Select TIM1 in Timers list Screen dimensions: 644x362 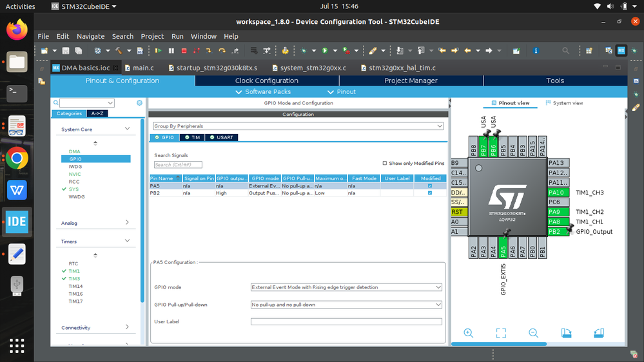point(74,271)
